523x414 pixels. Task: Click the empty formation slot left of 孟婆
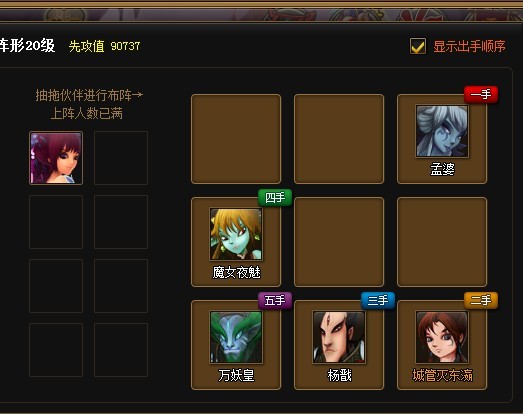click(339, 139)
